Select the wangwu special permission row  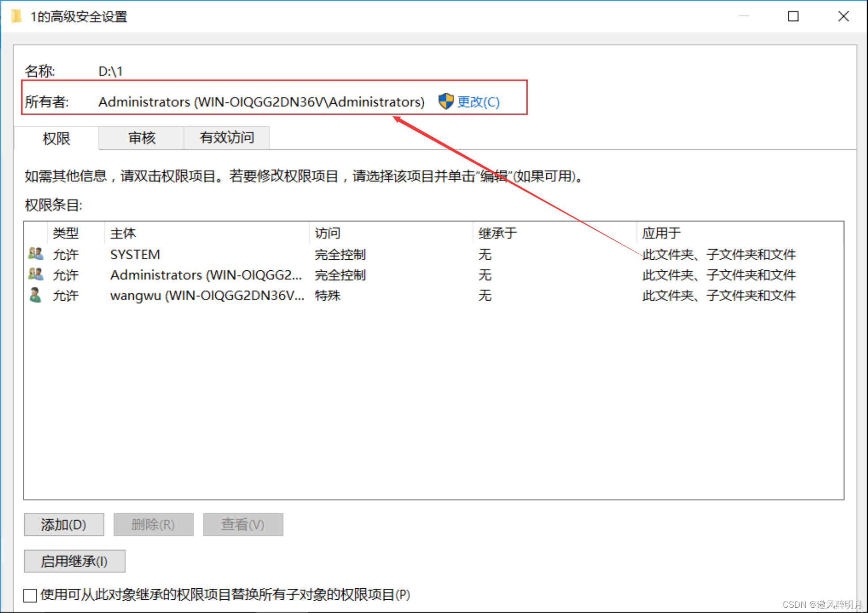[207, 295]
